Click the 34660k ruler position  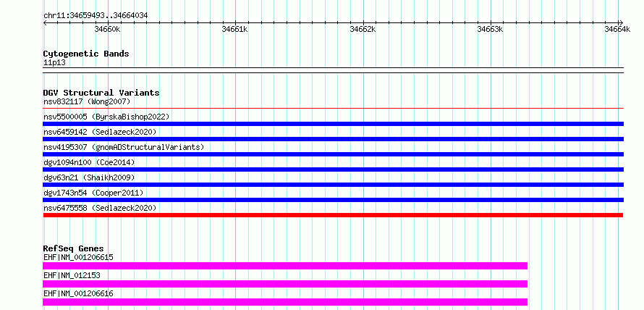click(x=108, y=29)
